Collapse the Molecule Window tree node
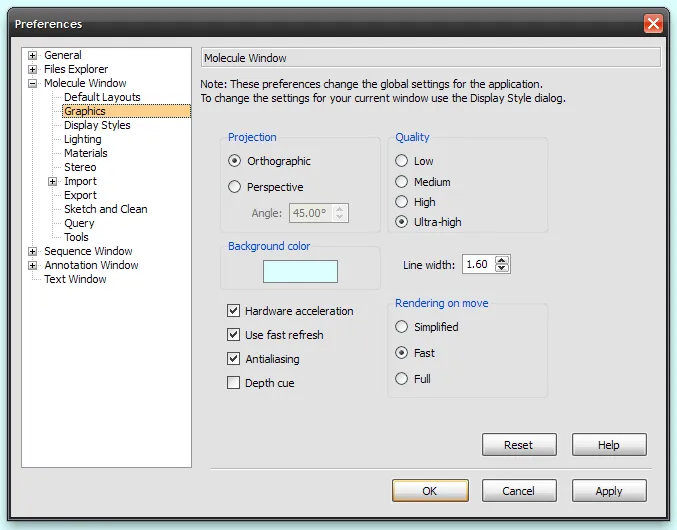 (33, 84)
